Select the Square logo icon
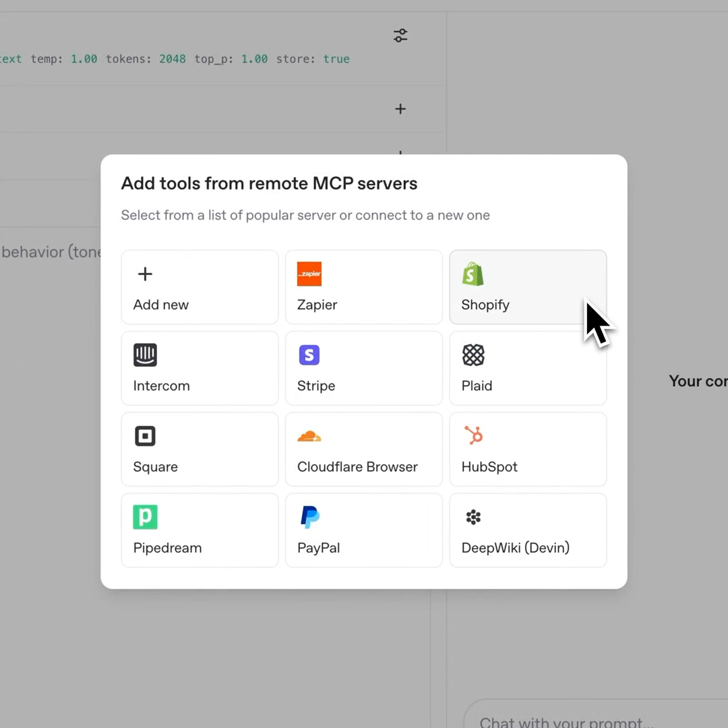 [146, 436]
